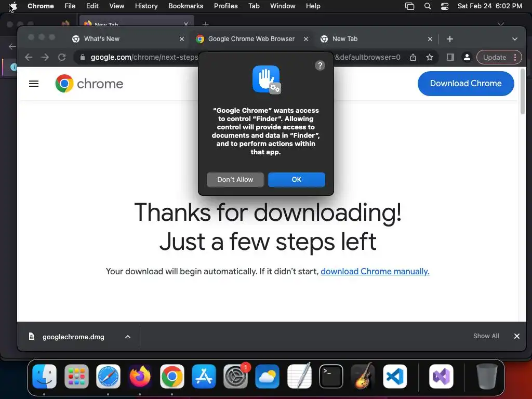Open the help question mark in dialog
This screenshot has height=399, width=532.
click(320, 65)
